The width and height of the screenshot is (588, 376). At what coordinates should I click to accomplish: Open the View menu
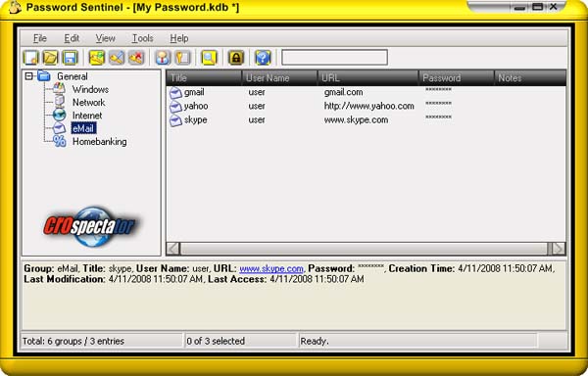click(106, 38)
